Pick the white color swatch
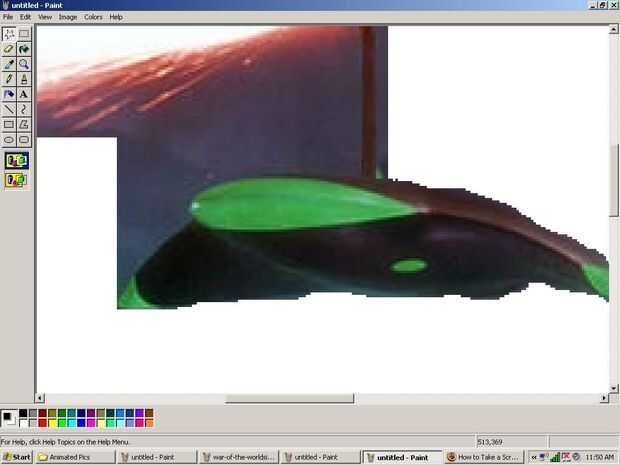This screenshot has height=465, width=620. [23, 423]
